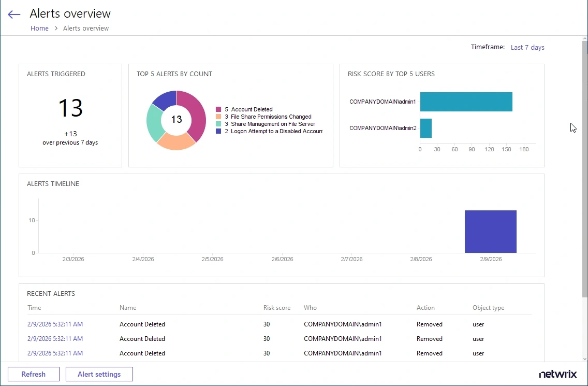Click the Logon Attempt blue legend swatch
The image size is (588, 386).
click(218, 132)
